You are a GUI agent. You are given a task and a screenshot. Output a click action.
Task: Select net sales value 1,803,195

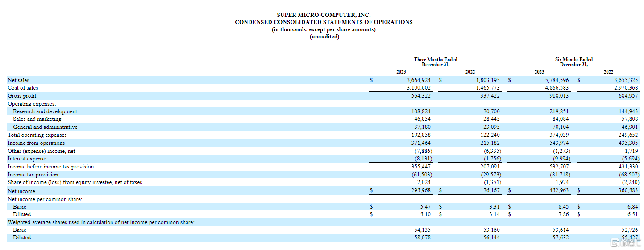[x=488, y=80]
